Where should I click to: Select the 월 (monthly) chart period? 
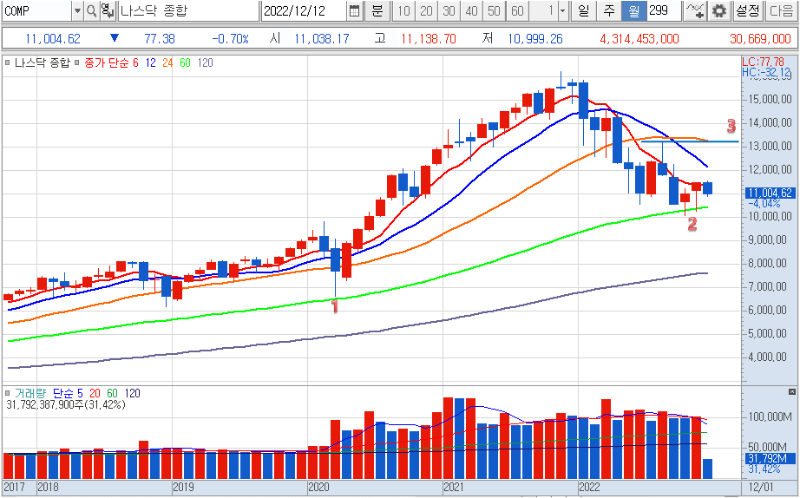click(x=634, y=11)
